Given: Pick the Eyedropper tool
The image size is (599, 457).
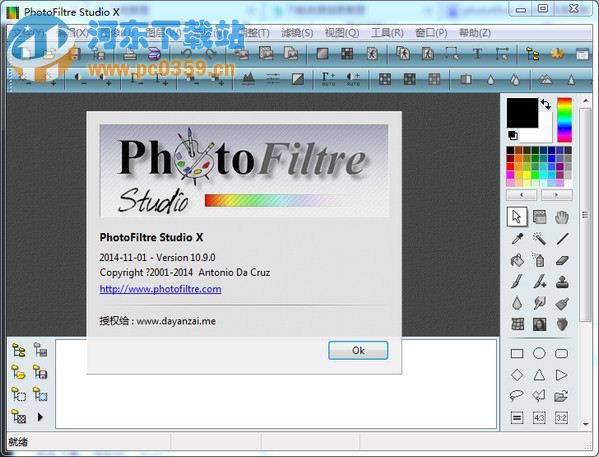Looking at the screenshot, I should pyautogui.click(x=517, y=239).
